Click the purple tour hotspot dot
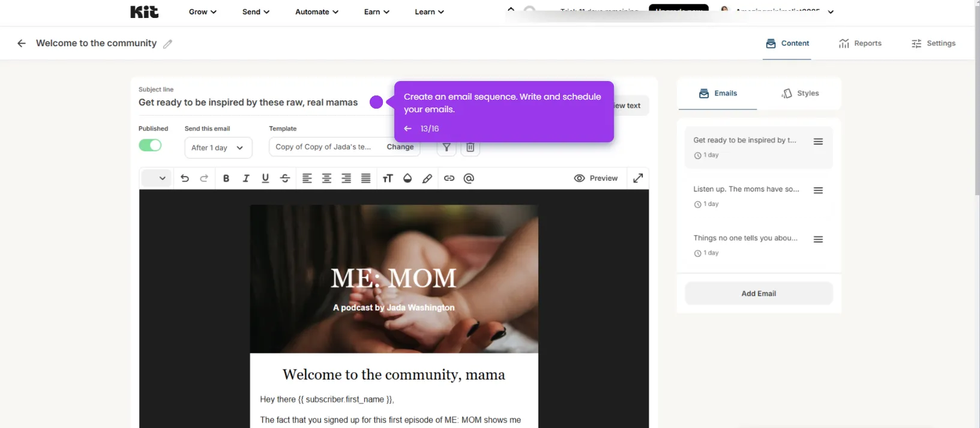Viewport: 980px width, 428px height. (376, 102)
